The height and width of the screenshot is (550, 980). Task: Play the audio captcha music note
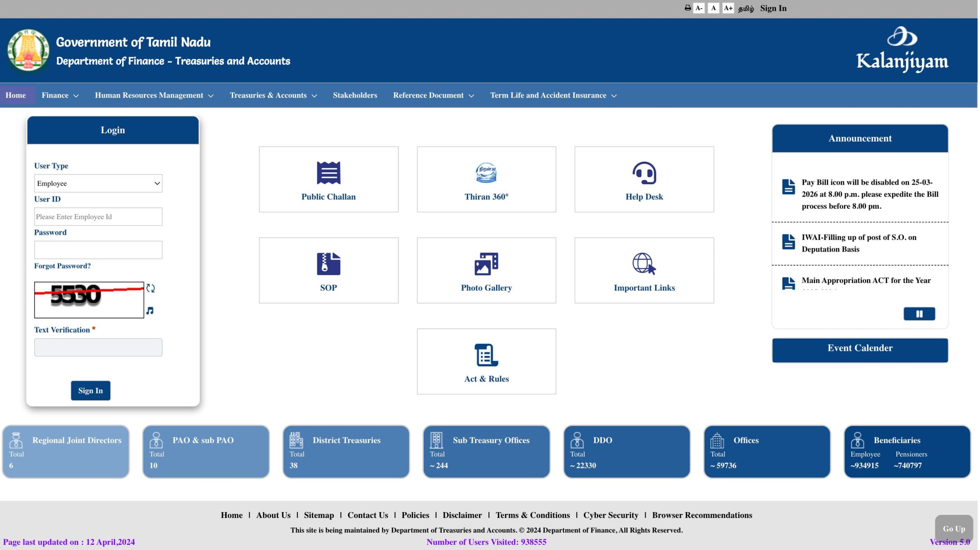150,311
